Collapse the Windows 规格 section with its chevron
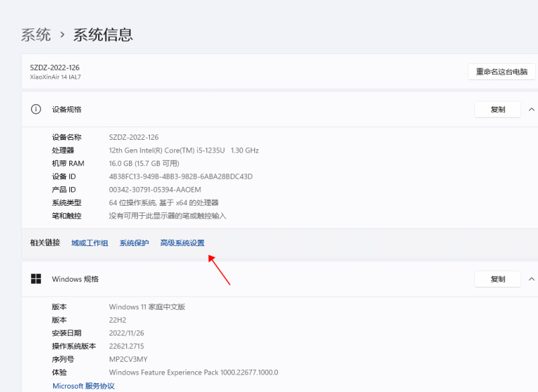This screenshot has width=538, height=392. click(x=531, y=279)
